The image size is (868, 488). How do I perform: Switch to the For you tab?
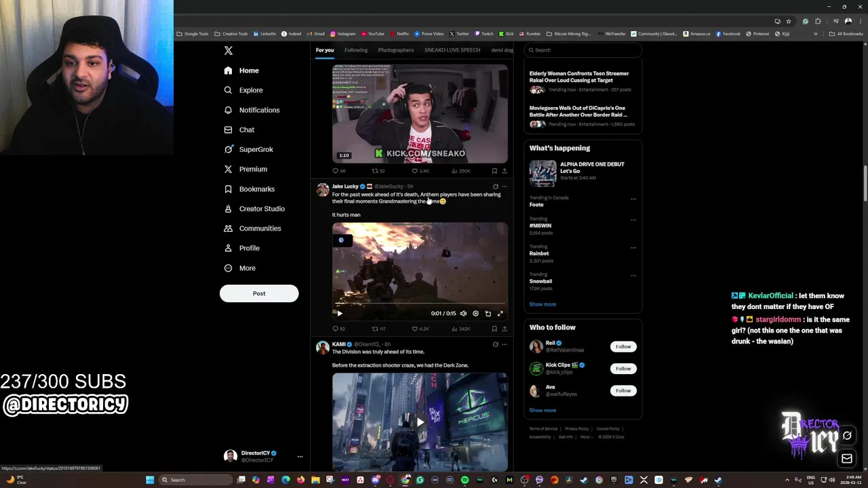(325, 50)
